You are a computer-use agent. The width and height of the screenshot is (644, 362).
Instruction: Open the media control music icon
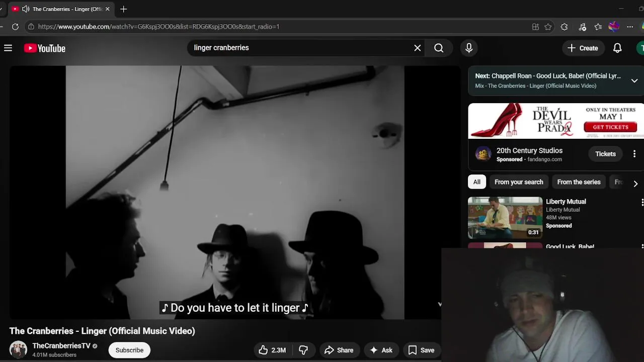tap(582, 27)
